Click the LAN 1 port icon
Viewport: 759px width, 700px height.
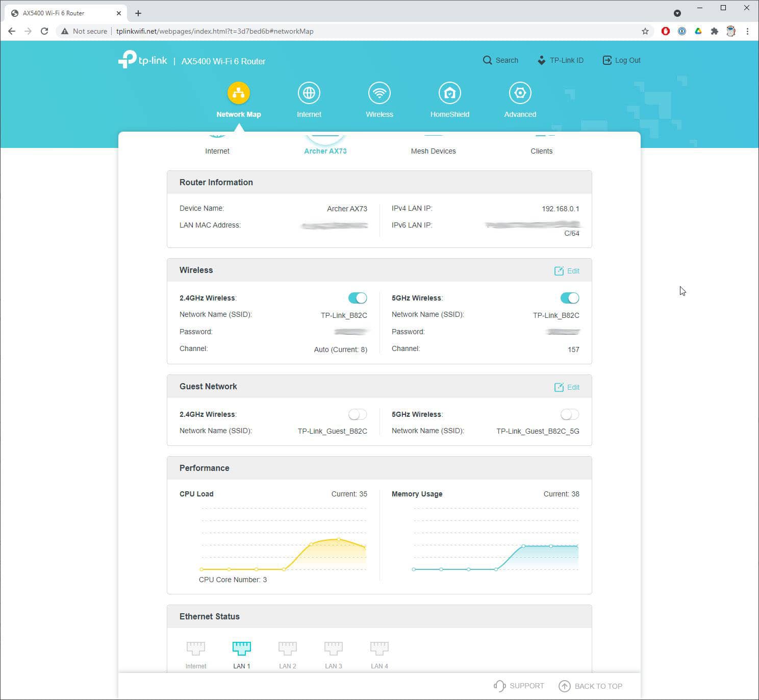coord(242,648)
